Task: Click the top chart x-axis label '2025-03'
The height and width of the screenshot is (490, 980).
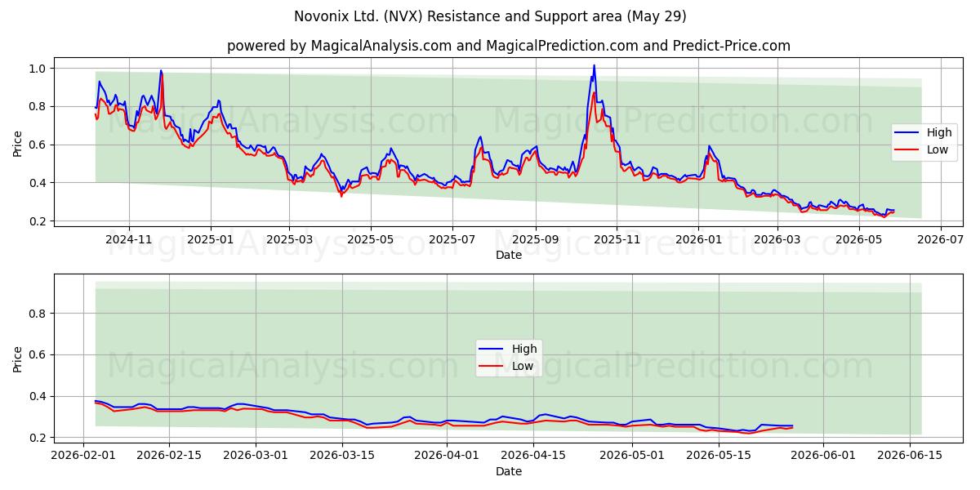Action: [x=290, y=240]
